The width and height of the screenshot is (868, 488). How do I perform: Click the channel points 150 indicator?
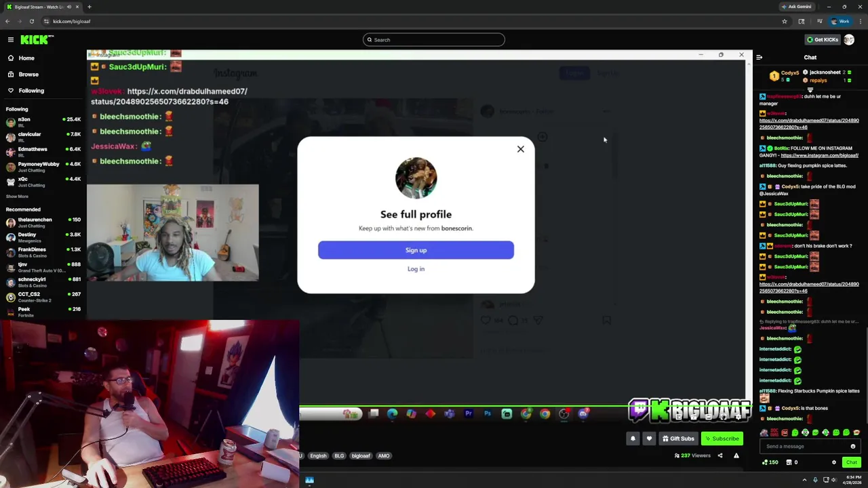click(770, 462)
